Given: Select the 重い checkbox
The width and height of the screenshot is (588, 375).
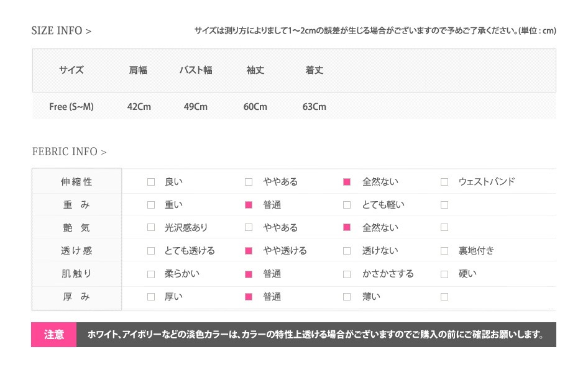Looking at the screenshot, I should (x=151, y=205).
